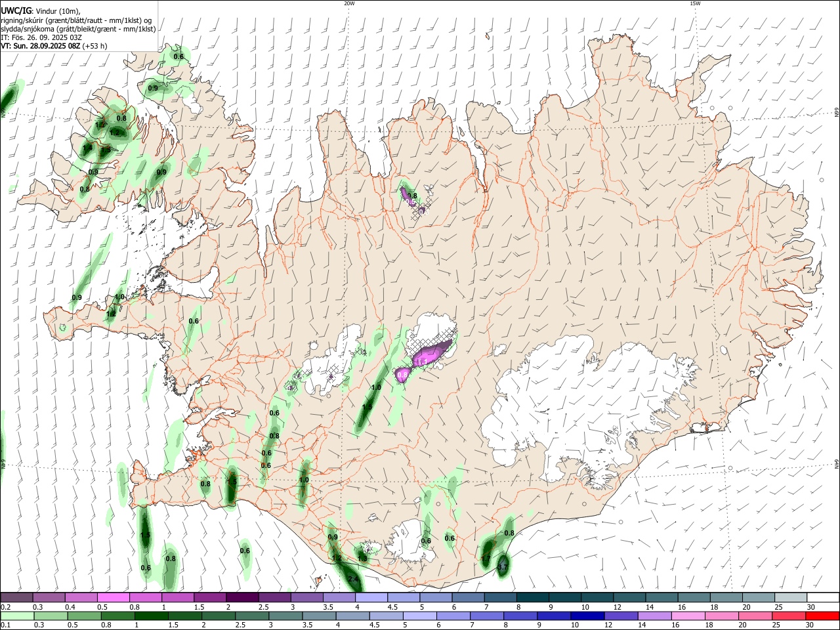Click the legend line starting "rigning/skúrir"

[x=76, y=20]
